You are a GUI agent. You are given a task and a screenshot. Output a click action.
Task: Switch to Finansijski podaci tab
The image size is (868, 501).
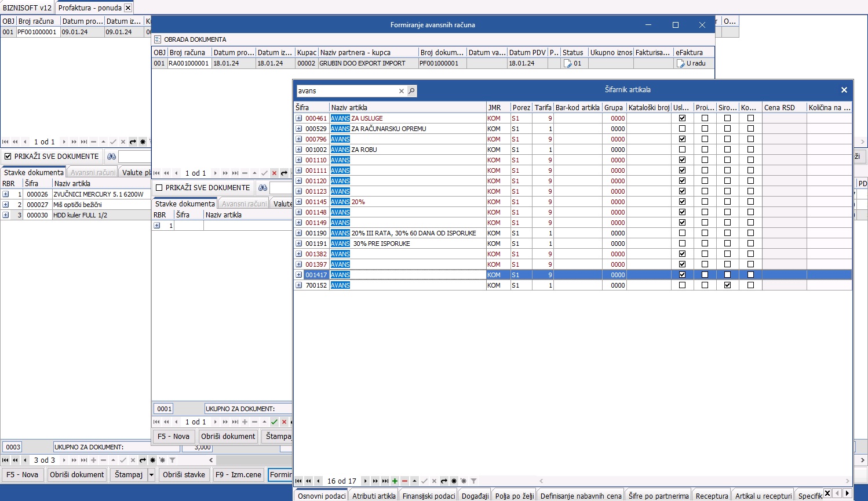pos(429,496)
